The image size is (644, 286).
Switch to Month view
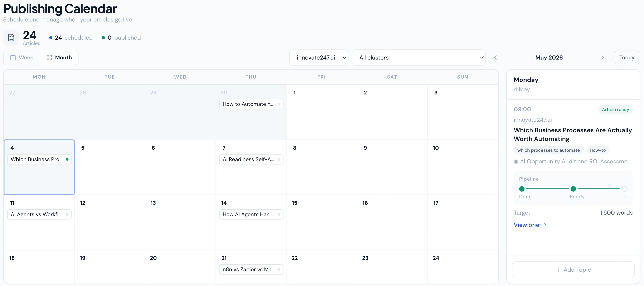(59, 58)
